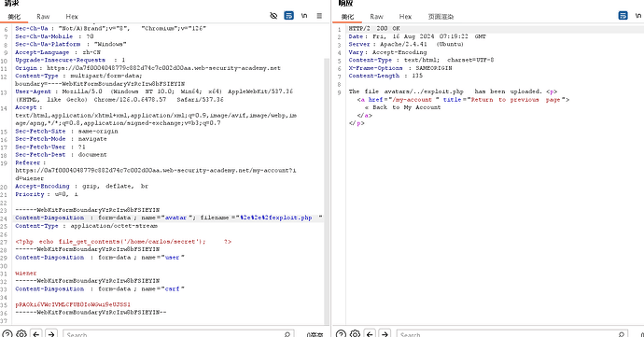Go to previous search match in request
Image resolution: width=644 pixels, height=337 pixels.
[36, 333]
